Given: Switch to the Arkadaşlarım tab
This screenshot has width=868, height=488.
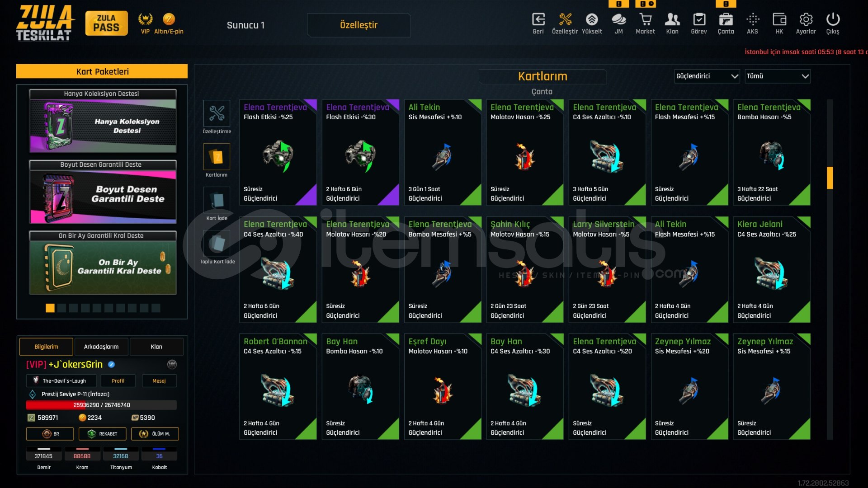Looking at the screenshot, I should pyautogui.click(x=101, y=347).
